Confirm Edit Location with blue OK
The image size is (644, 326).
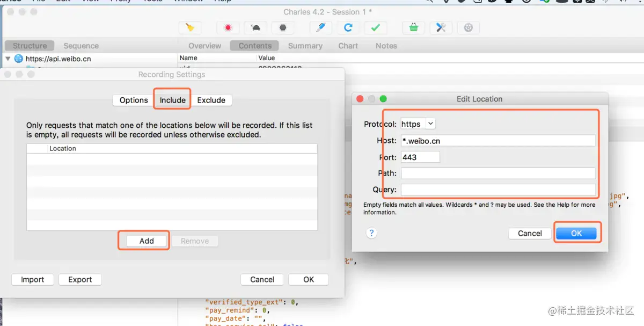click(x=576, y=233)
